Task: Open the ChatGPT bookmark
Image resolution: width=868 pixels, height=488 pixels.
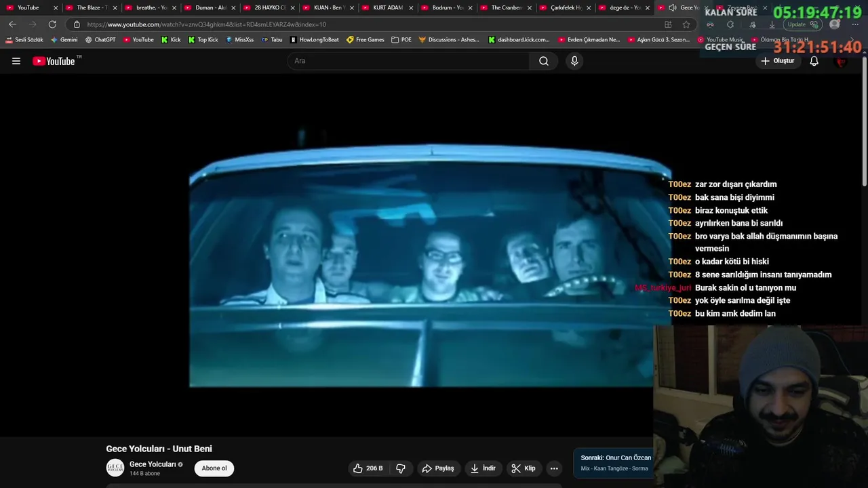Action: 100,40
